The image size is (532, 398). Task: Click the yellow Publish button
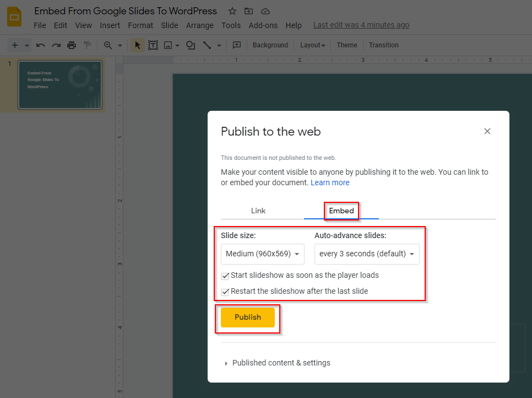(x=248, y=317)
